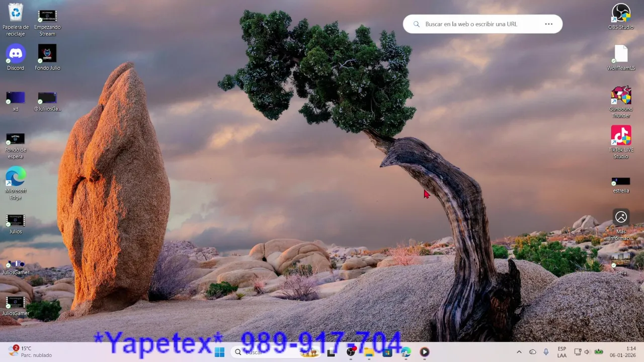Launch the Gunbound Thunder desktop shortcut
644x362 pixels.
pyautogui.click(x=621, y=102)
